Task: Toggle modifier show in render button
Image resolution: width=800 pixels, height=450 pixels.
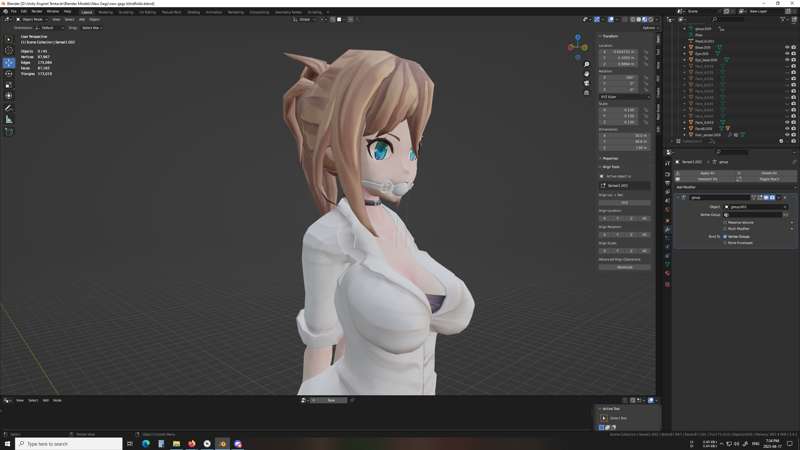Action: click(772, 197)
